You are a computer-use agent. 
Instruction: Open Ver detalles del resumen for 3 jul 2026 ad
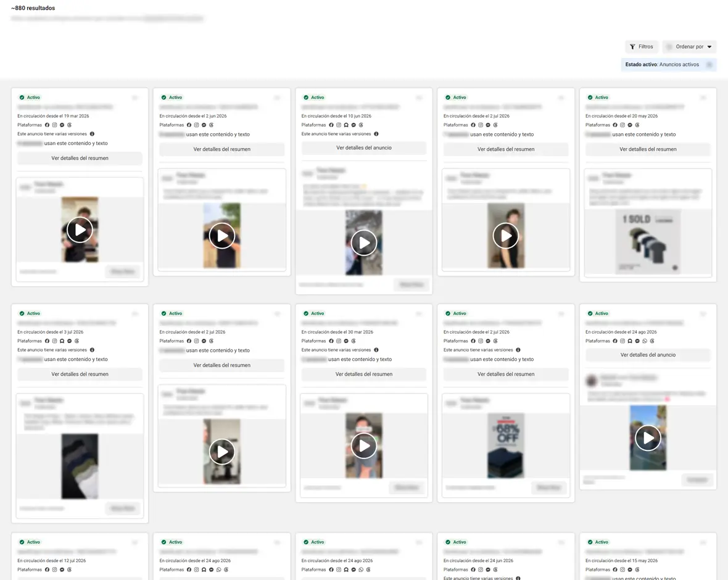pyautogui.click(x=80, y=375)
